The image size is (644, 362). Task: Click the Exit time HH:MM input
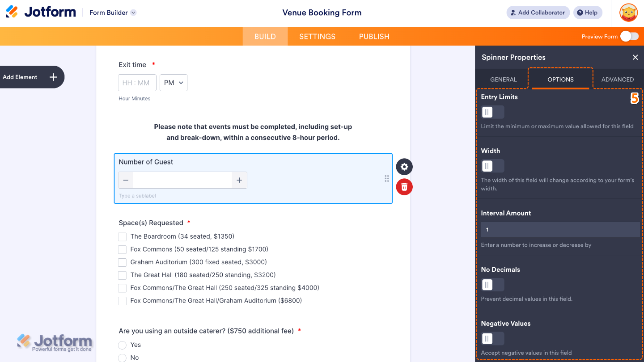[x=137, y=83]
